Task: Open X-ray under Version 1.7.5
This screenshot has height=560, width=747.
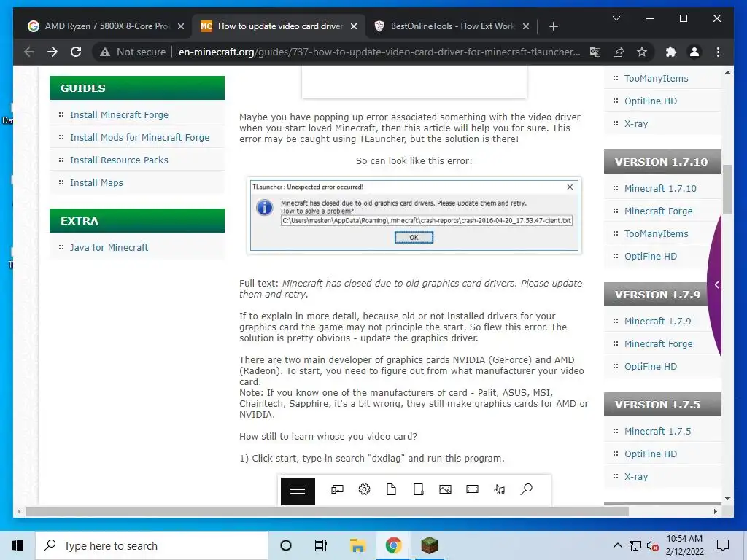Action: [x=636, y=477]
